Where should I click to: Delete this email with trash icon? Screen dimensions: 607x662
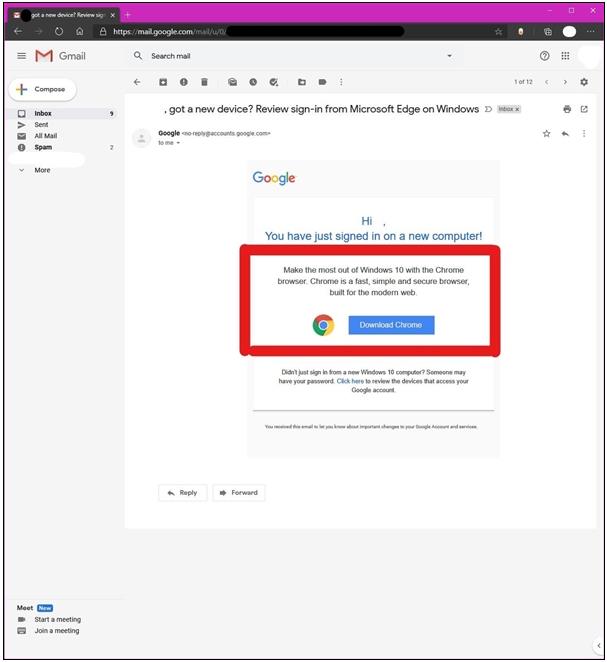tap(204, 82)
